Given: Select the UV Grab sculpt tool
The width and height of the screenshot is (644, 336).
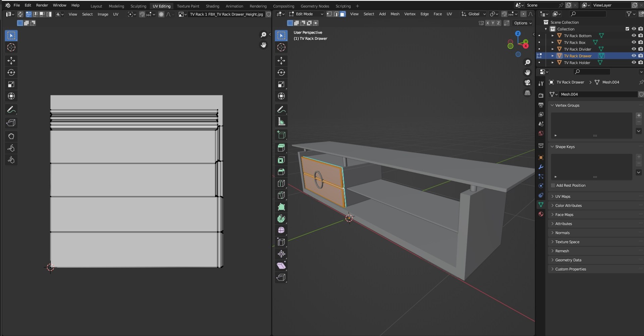Looking at the screenshot, I should (11, 136).
